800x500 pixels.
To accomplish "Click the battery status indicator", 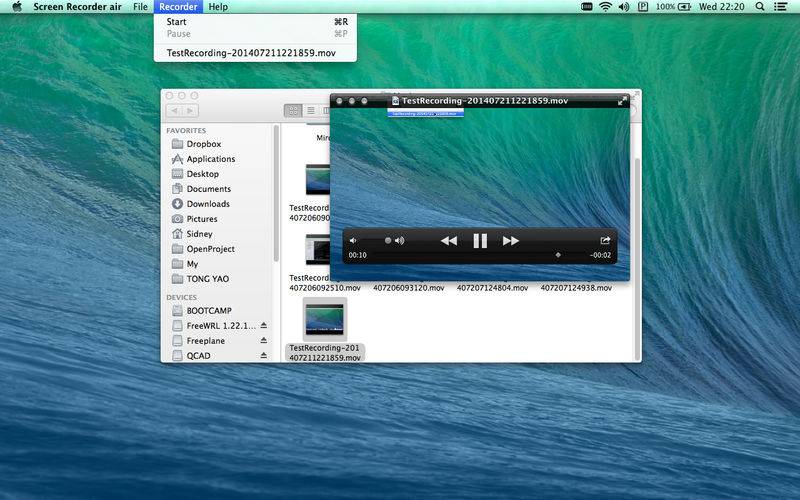I will click(673, 7).
